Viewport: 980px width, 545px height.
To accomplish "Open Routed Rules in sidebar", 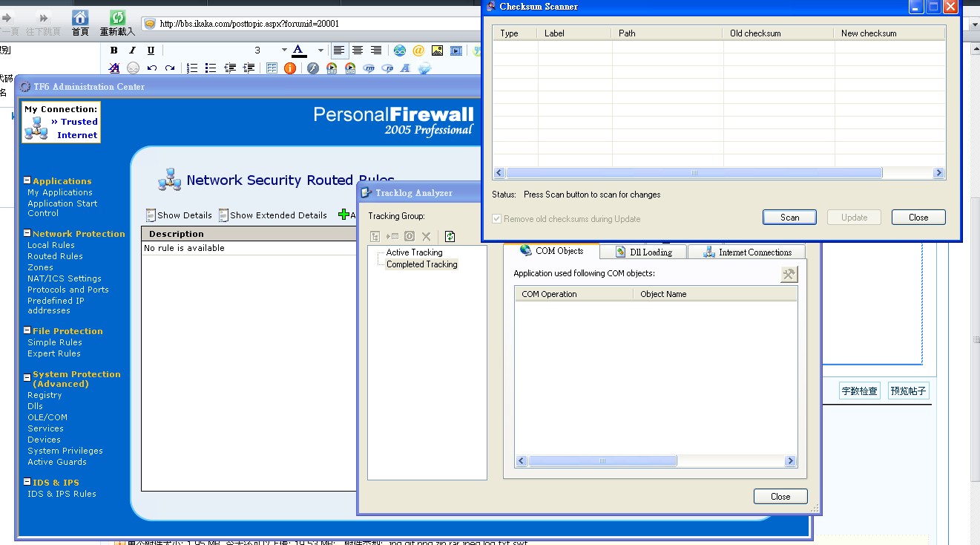I will (55, 256).
